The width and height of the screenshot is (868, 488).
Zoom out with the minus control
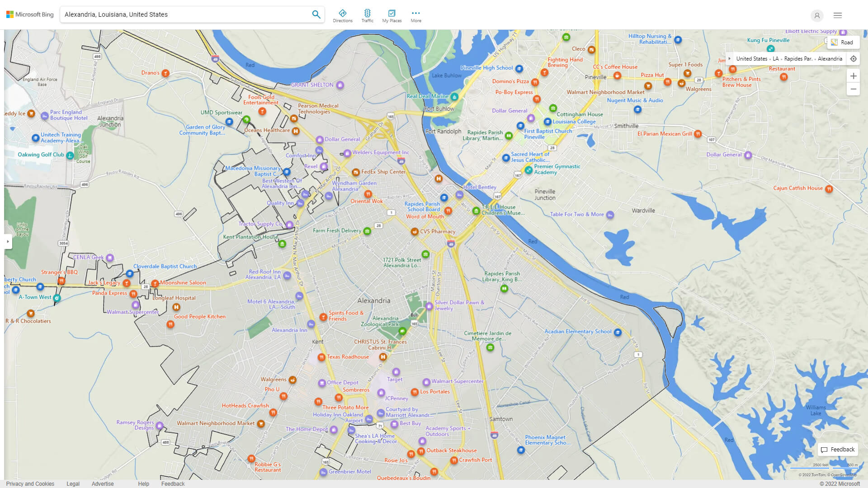pos(854,89)
